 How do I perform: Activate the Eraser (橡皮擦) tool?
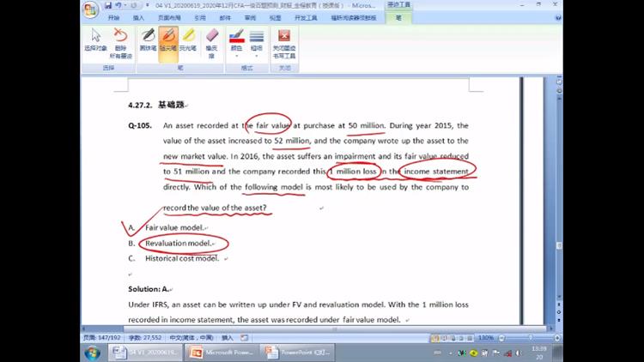(x=211, y=44)
